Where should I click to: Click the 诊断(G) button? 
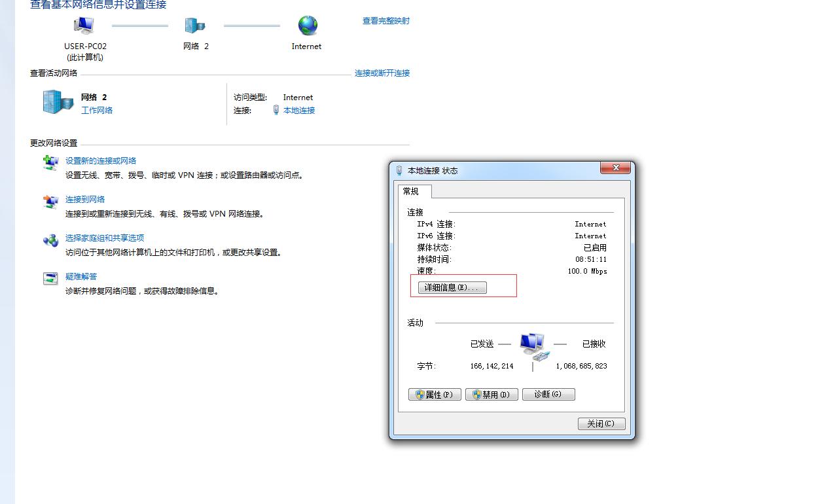[x=548, y=394]
